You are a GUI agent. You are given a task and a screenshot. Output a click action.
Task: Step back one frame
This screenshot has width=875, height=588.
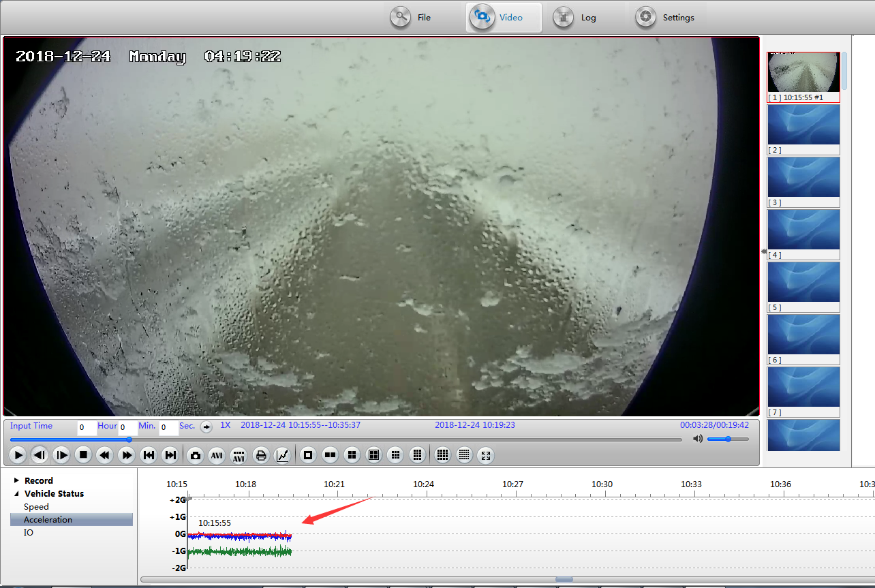tap(40, 455)
